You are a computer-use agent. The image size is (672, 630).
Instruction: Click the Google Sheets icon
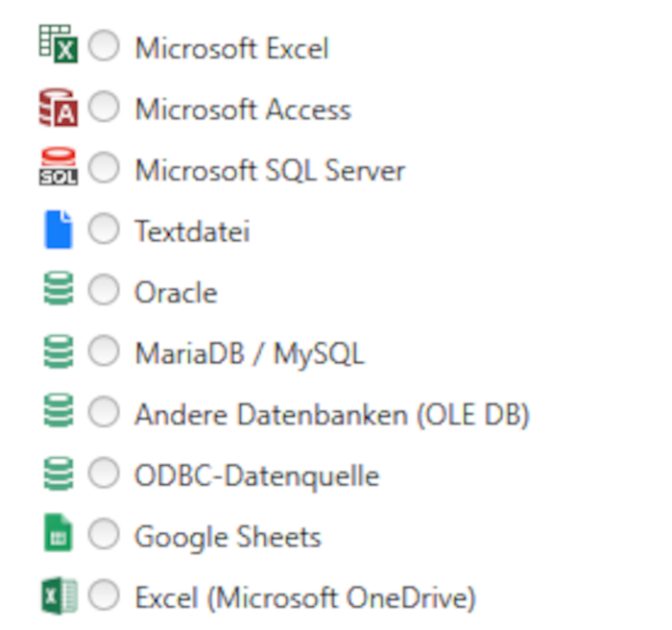pyautogui.click(x=59, y=533)
